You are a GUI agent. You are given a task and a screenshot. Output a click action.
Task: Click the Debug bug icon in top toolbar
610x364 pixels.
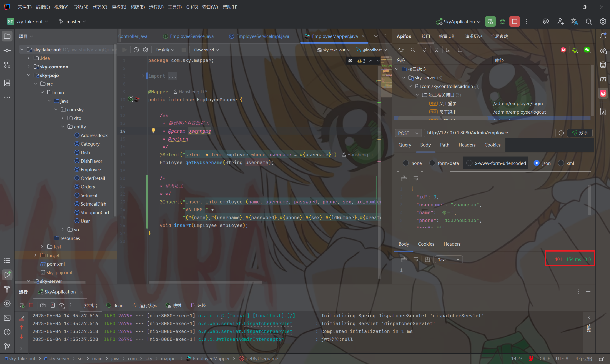coord(502,22)
